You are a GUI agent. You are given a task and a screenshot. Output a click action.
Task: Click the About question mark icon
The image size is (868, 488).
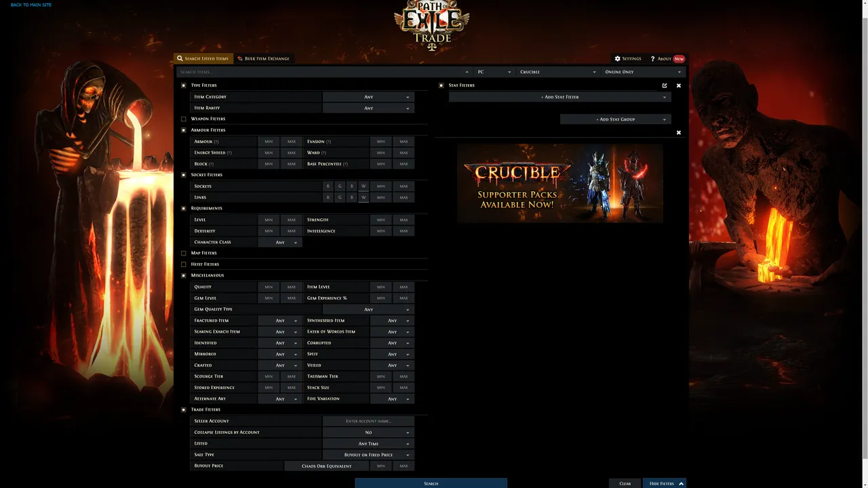652,58
